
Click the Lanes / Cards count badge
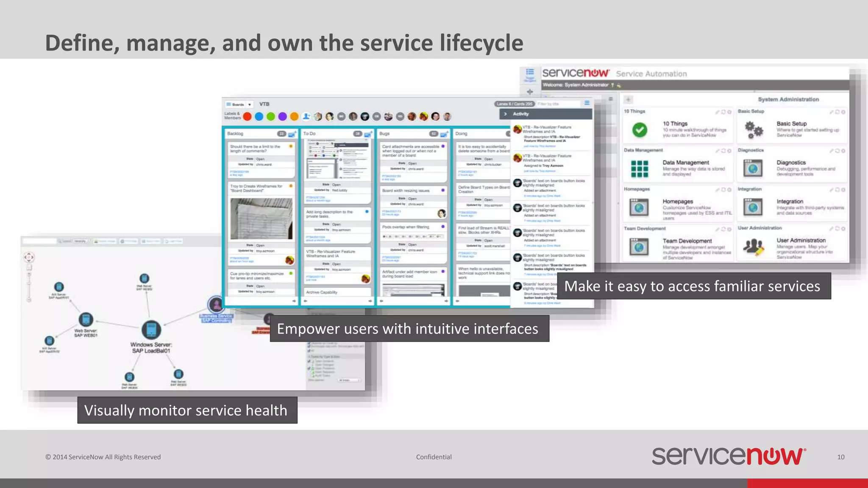[x=515, y=104]
